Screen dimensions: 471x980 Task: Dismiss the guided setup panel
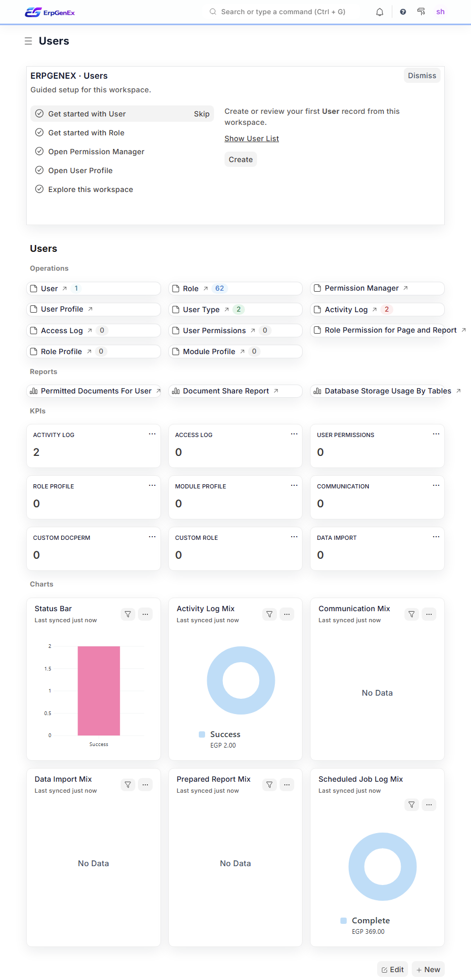point(422,76)
